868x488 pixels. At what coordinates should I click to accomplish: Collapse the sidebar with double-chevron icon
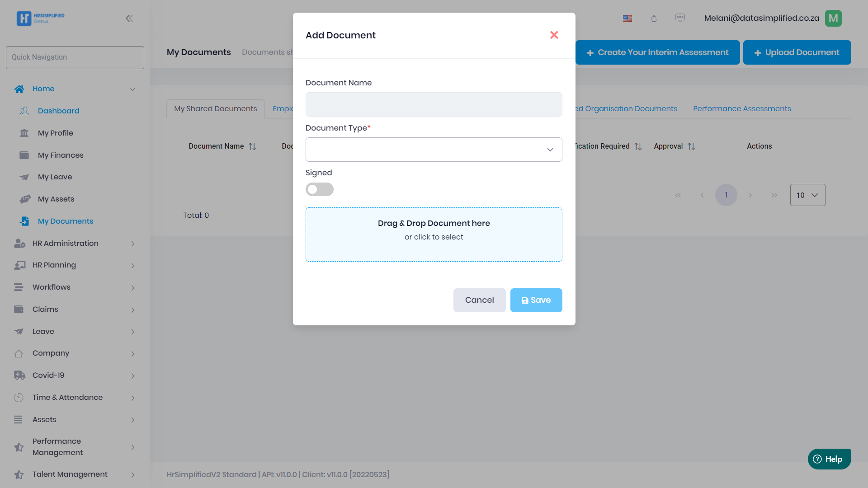pos(129,19)
